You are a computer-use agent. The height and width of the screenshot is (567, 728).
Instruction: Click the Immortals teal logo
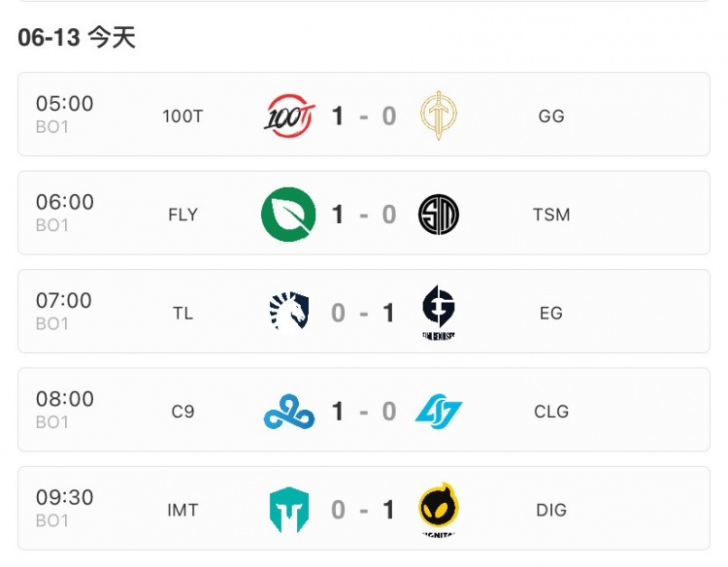[x=288, y=510]
